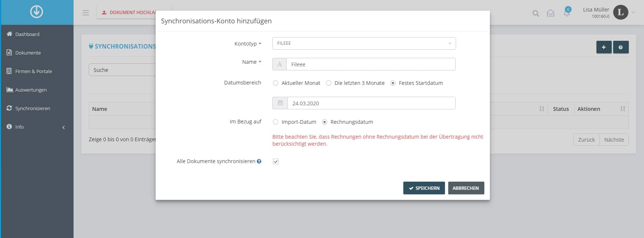Click the help icon beside Alle Dokumente synchronisieren
The image size is (644, 238).
pos(259,161)
